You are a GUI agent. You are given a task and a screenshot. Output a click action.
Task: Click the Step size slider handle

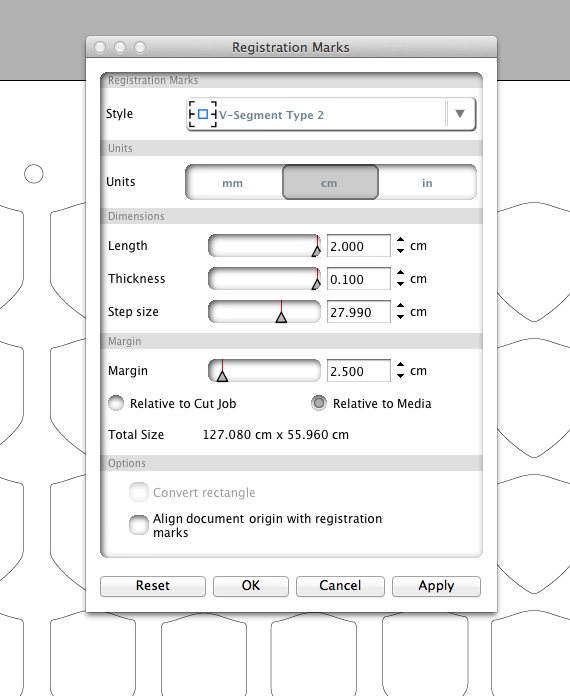point(281,317)
